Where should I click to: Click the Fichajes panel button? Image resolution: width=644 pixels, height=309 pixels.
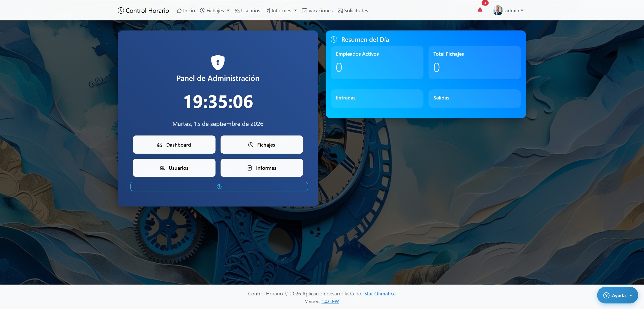tap(262, 145)
